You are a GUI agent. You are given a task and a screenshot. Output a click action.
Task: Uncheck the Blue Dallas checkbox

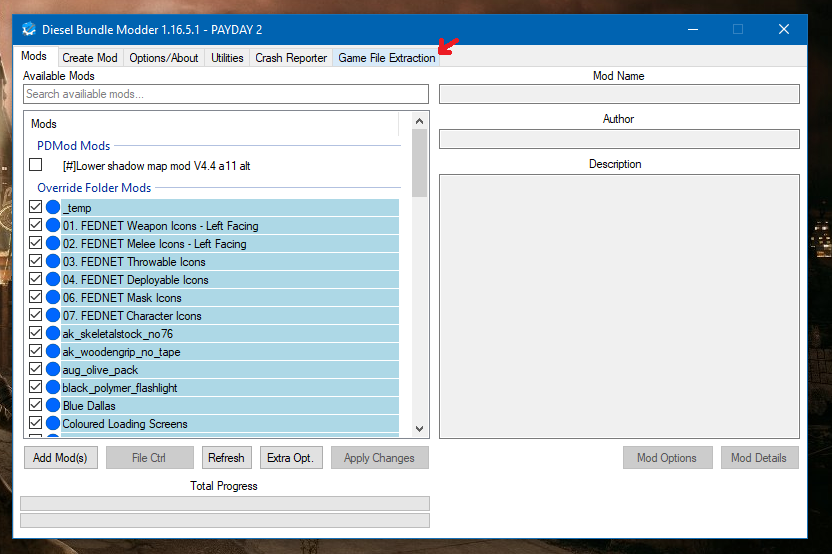click(36, 405)
